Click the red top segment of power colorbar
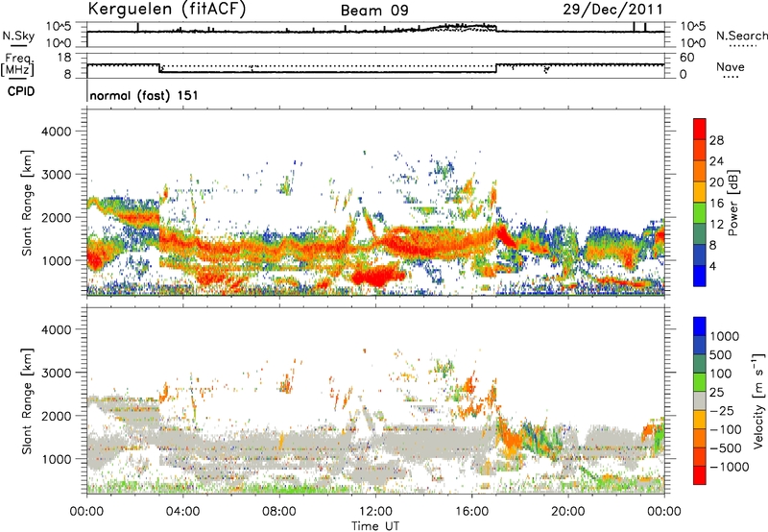 point(700,130)
